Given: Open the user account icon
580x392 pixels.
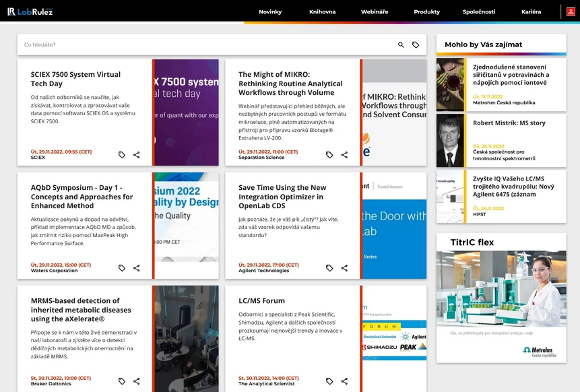Looking at the screenshot, I should tap(571, 12).
